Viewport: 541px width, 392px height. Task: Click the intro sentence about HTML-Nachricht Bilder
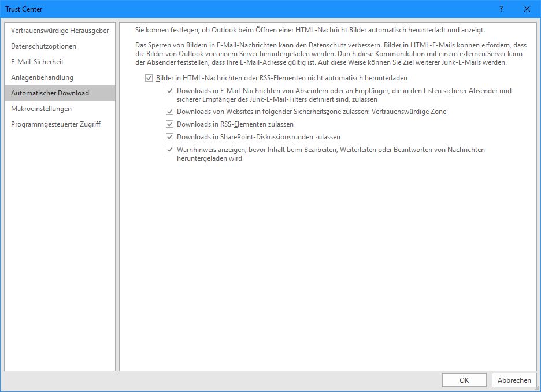pyautogui.click(x=310, y=30)
